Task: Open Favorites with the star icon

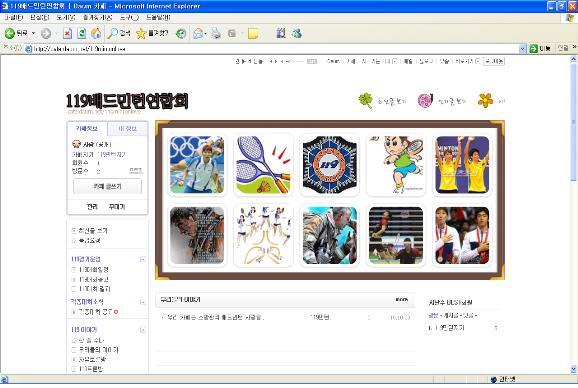Action: (152, 34)
